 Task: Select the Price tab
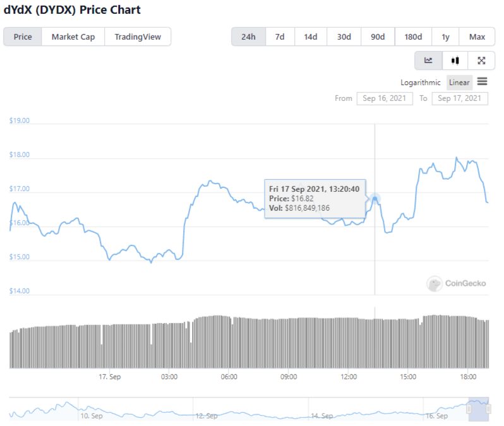click(x=23, y=37)
